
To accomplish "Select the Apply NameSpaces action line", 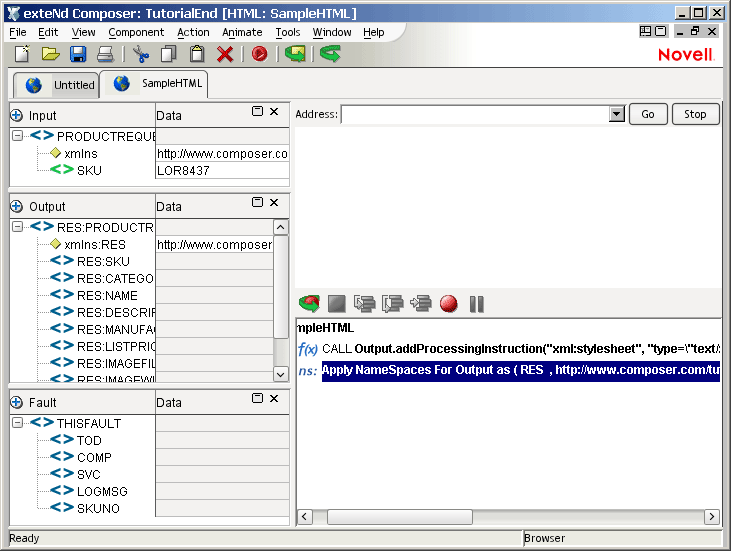I will pos(521,371).
